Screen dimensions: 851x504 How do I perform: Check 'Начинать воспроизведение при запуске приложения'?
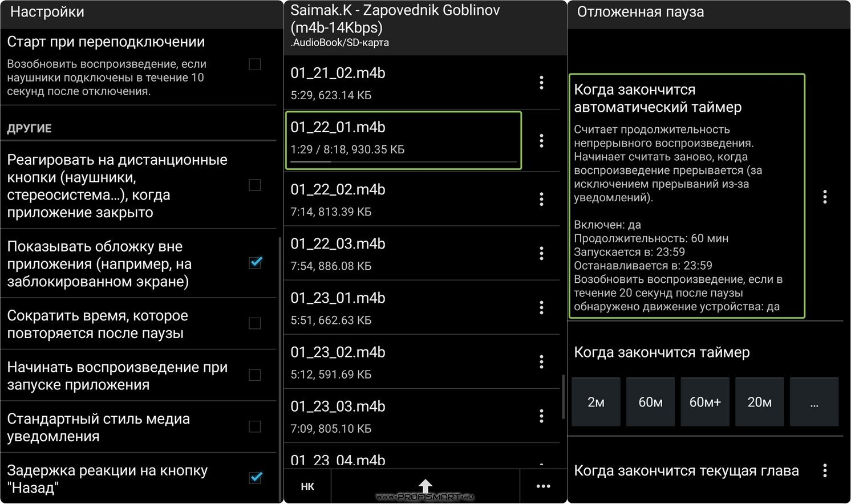click(255, 375)
